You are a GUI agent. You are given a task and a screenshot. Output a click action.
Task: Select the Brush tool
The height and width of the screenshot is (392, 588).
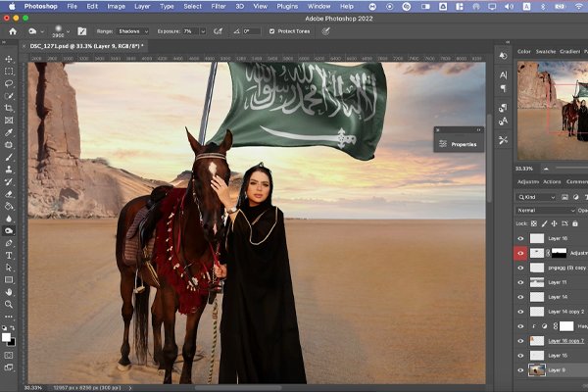click(x=9, y=157)
